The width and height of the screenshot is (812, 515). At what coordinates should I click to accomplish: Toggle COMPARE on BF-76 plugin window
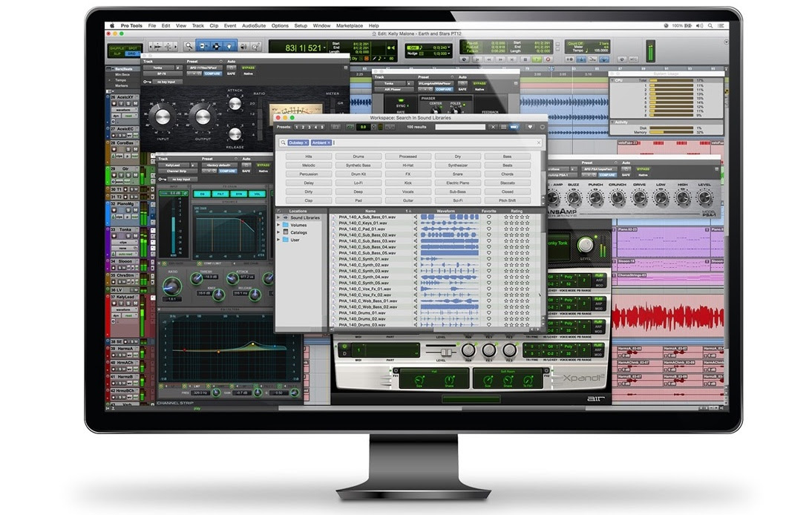212,73
